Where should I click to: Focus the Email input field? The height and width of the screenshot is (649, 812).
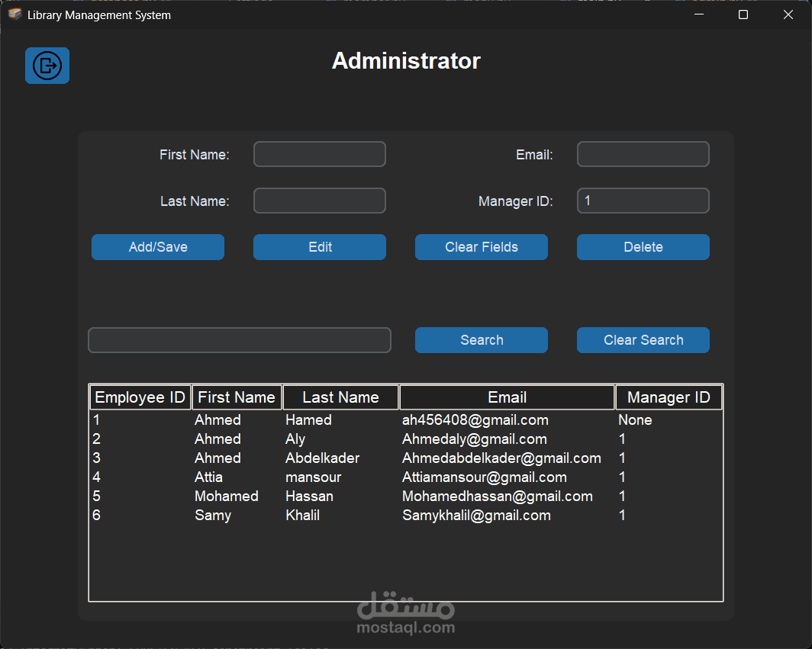coord(643,154)
